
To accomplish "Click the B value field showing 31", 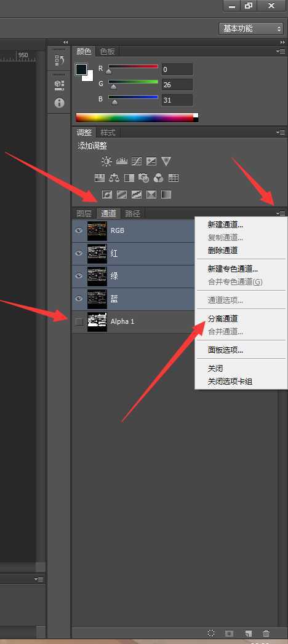I will coord(177,100).
